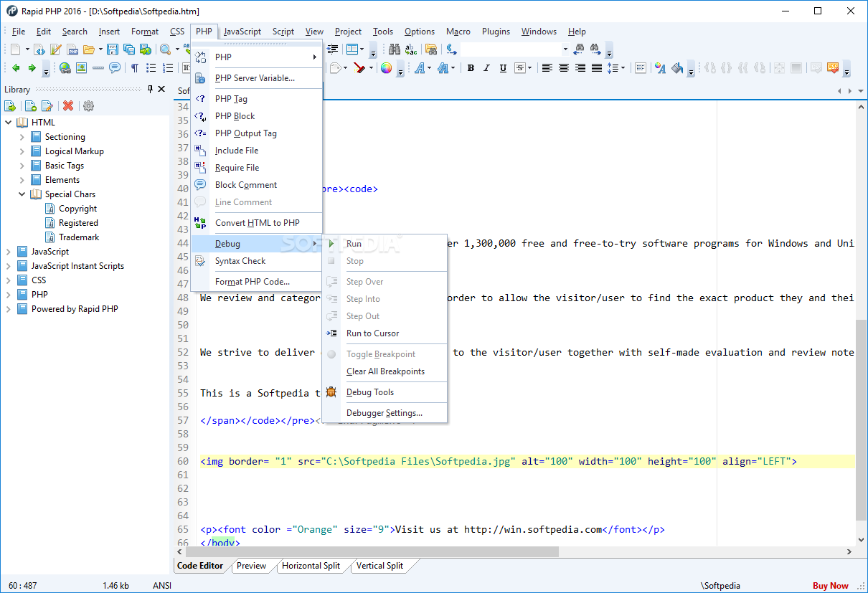Open the JavaScript menu
The image size is (868, 593).
pyautogui.click(x=242, y=32)
